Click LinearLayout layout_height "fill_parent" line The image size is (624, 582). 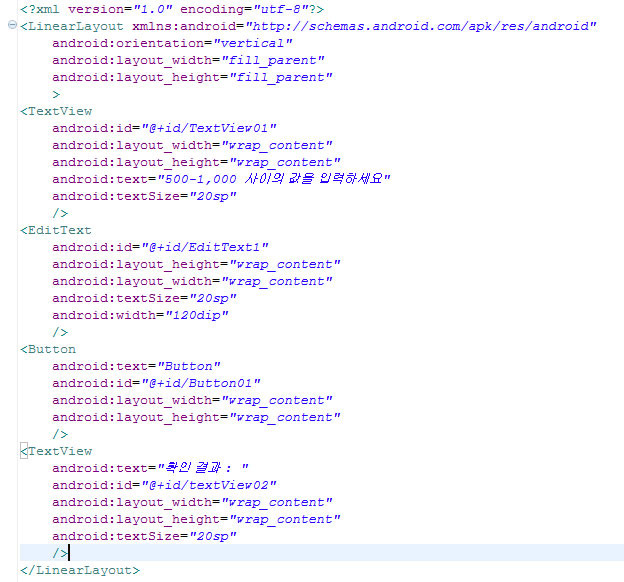point(192,77)
